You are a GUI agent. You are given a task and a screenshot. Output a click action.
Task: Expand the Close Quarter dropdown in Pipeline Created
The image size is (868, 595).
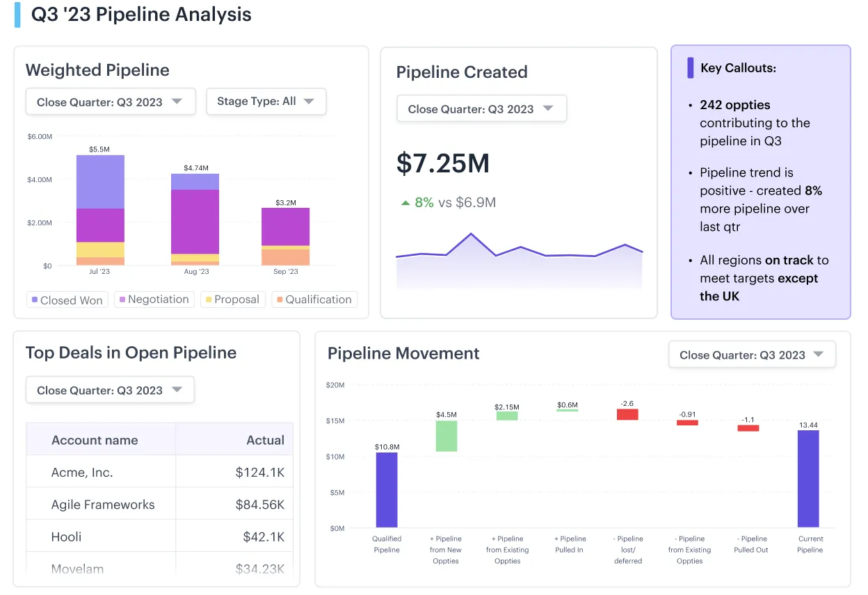[481, 108]
